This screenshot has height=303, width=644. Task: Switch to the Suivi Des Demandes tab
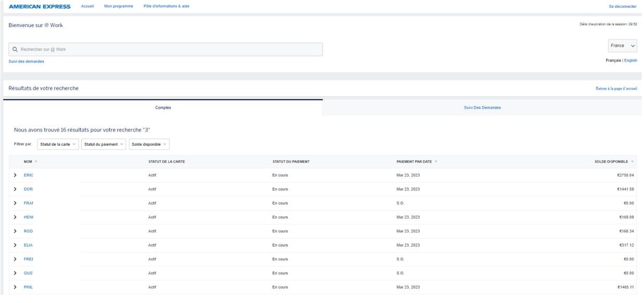482,108
